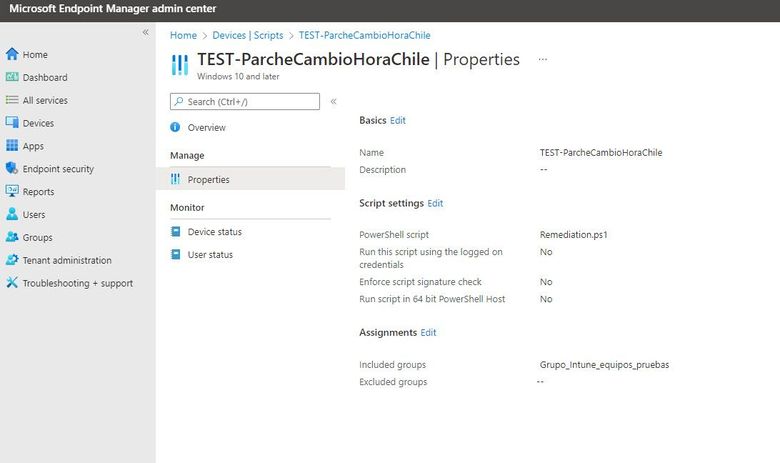Select the Apps grid icon
The height and width of the screenshot is (463, 780).
pos(13,146)
